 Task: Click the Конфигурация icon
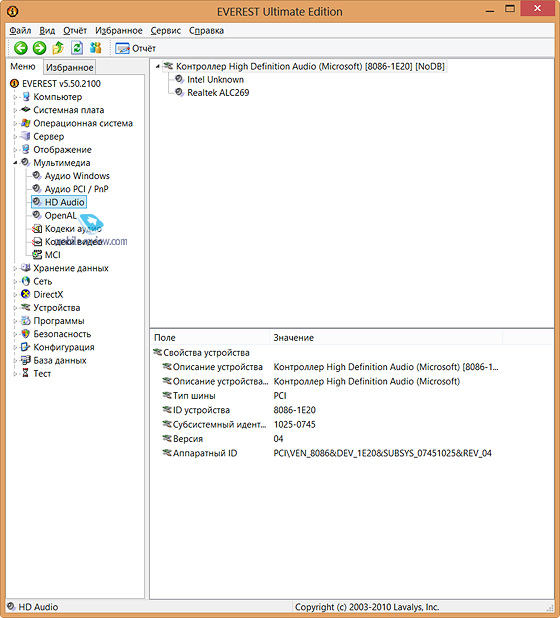pyautogui.click(x=26, y=347)
